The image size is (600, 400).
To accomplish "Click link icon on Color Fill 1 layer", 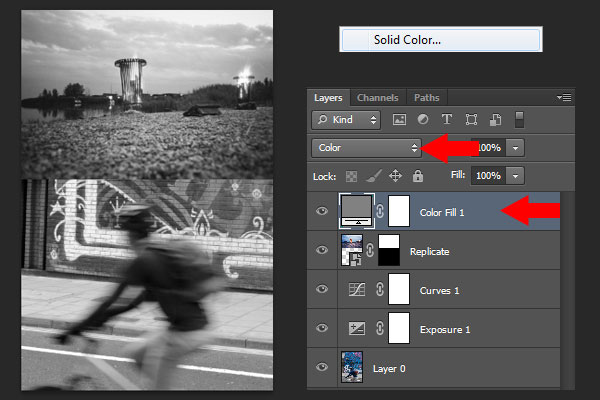I will point(380,211).
